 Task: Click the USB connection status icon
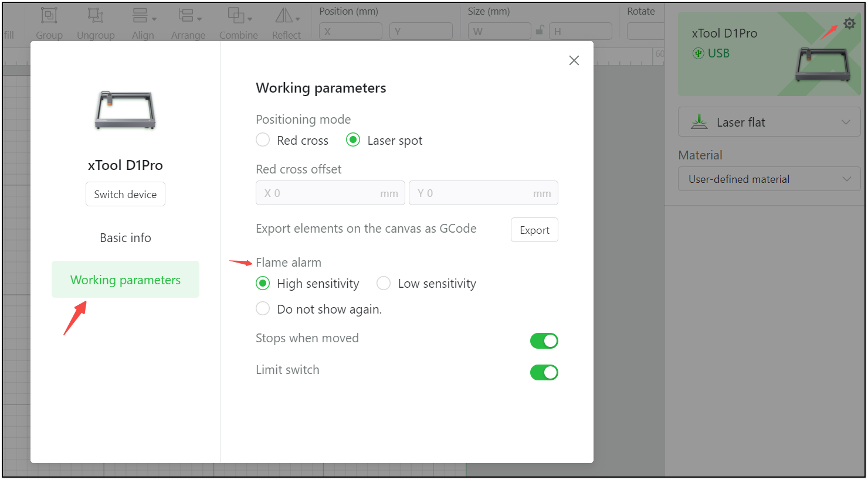pos(698,53)
